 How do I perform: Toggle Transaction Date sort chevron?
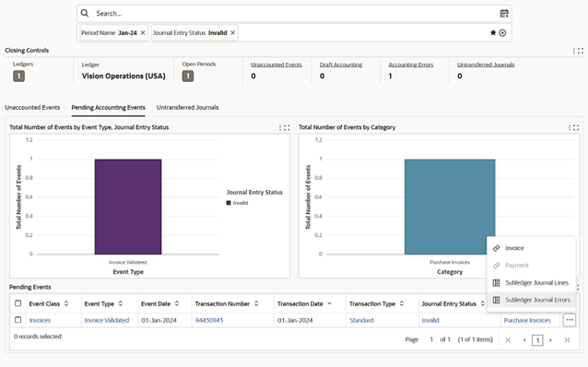pyautogui.click(x=330, y=303)
